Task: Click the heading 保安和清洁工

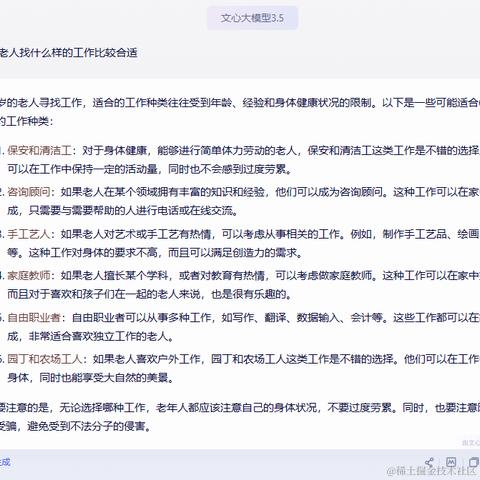Action: (39, 151)
